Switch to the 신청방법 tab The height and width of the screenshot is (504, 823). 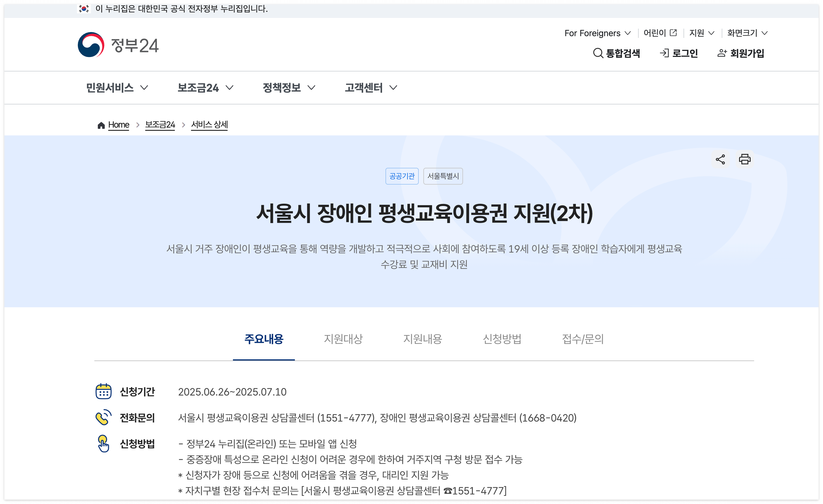[x=502, y=339]
